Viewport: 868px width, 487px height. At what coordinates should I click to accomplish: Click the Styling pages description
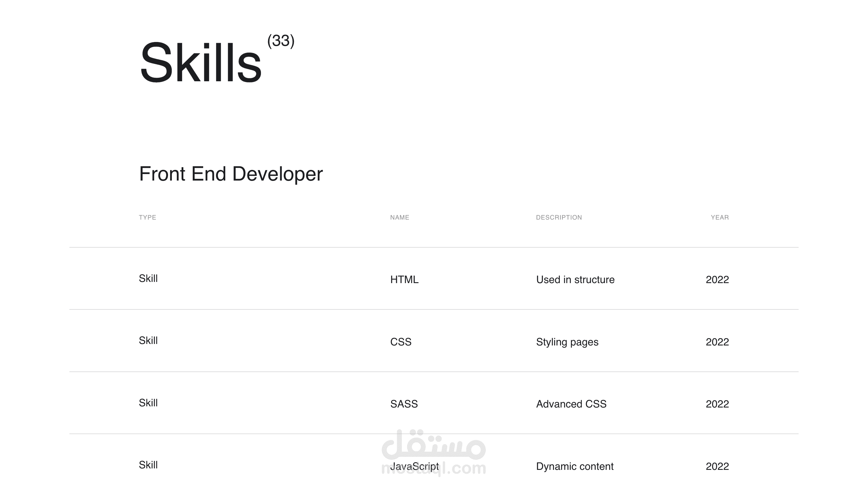[x=567, y=342]
